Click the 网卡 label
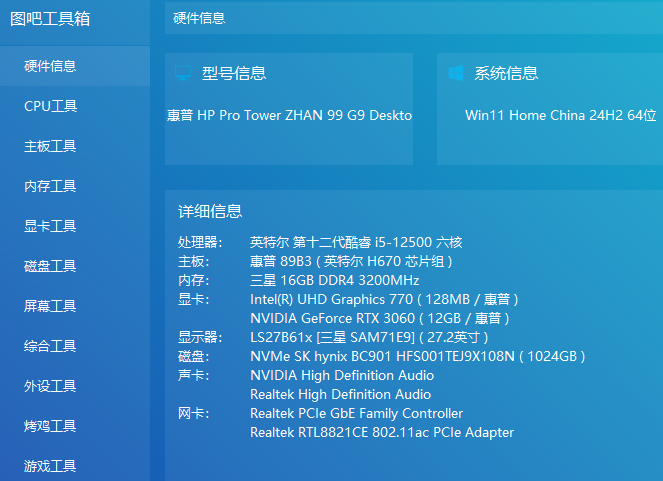Image resolution: width=663 pixels, height=481 pixels. [x=194, y=413]
